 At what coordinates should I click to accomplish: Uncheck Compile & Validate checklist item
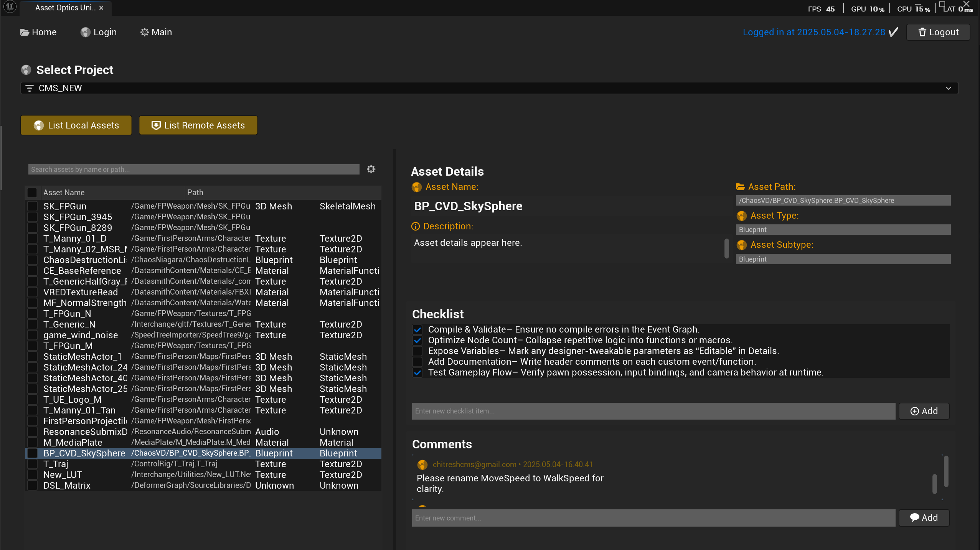(x=417, y=329)
